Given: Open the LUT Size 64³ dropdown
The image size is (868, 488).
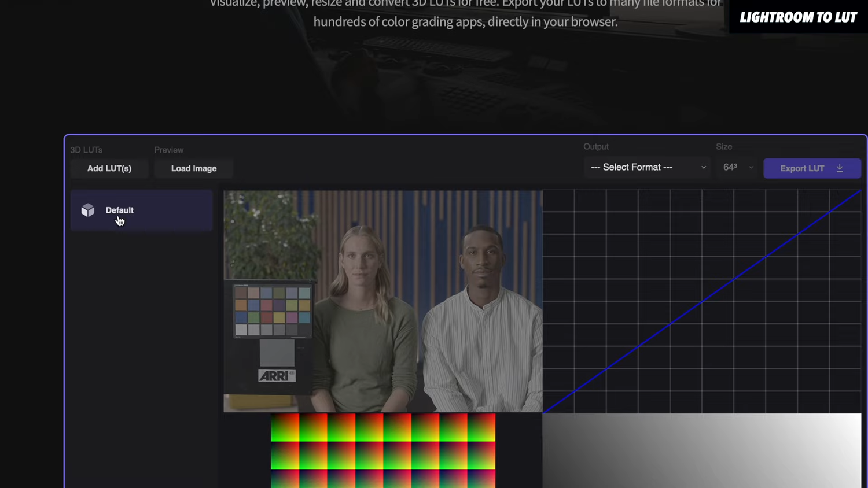Looking at the screenshot, I should pyautogui.click(x=737, y=167).
